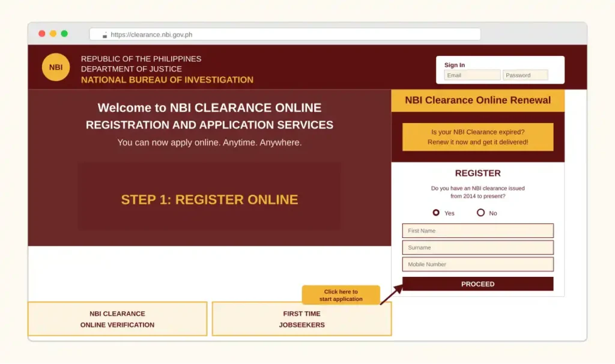The image size is (615, 364).
Task: Click the red close window dot
Action: click(x=41, y=34)
